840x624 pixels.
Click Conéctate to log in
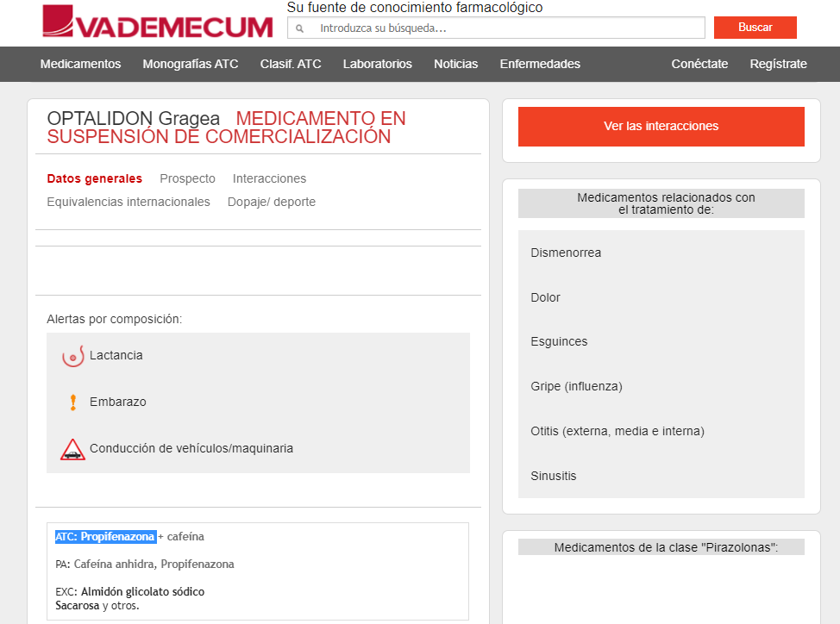[x=699, y=65]
